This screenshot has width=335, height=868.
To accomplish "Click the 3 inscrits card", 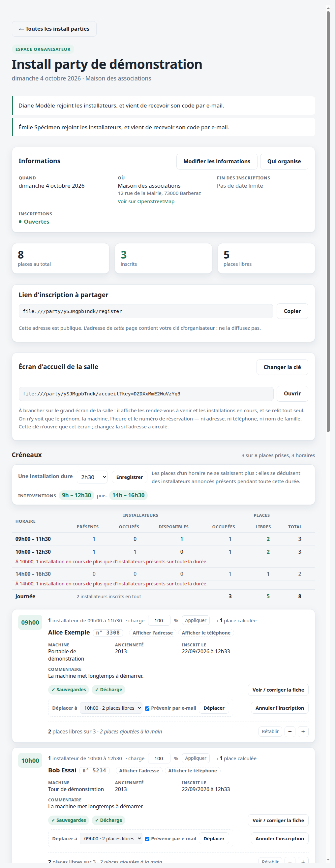I will (164, 259).
